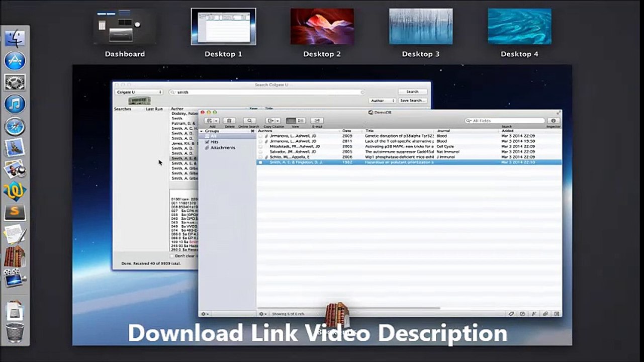Switch to the Desktop 4 thumbnail
The height and width of the screenshot is (362, 644).
coord(519,27)
